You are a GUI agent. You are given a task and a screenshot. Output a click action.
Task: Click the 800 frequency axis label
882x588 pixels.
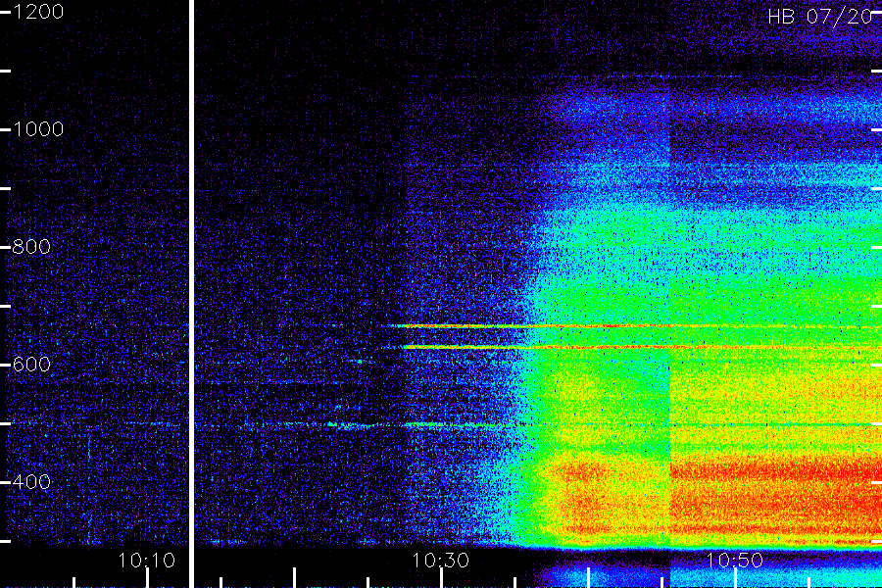[x=31, y=246]
